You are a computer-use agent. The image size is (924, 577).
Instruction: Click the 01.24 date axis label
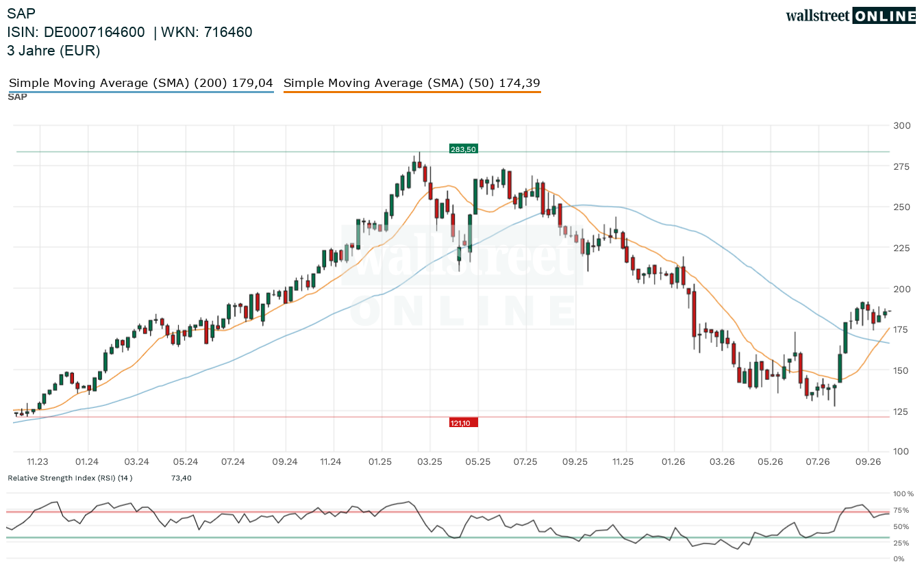88,462
